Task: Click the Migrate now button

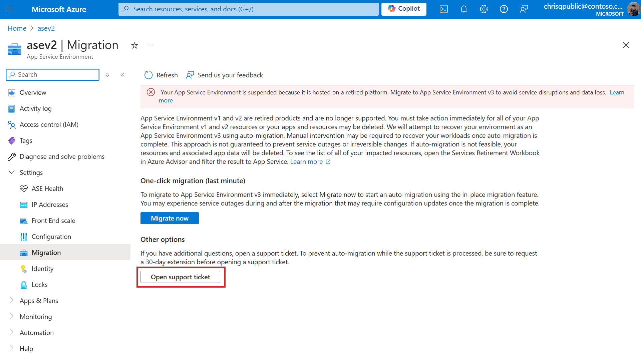Action: (170, 218)
